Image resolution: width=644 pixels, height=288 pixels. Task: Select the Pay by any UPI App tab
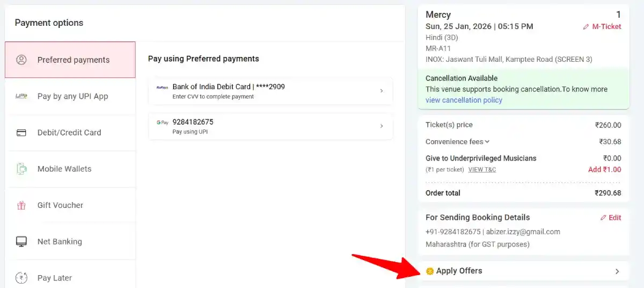point(72,96)
